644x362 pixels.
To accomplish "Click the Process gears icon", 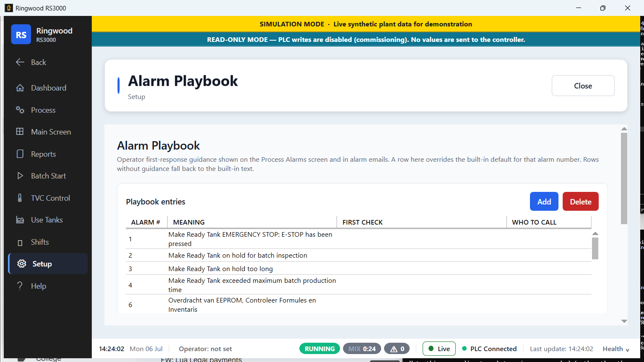I will pos(20,110).
